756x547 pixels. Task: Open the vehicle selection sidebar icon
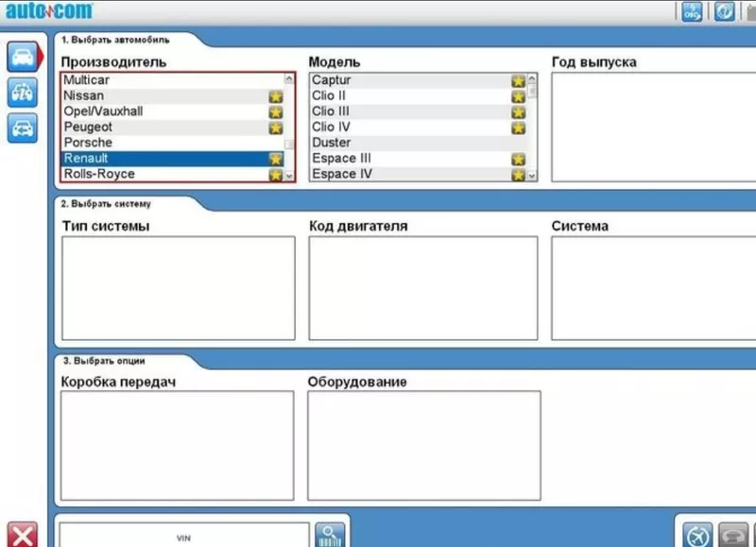(22, 57)
